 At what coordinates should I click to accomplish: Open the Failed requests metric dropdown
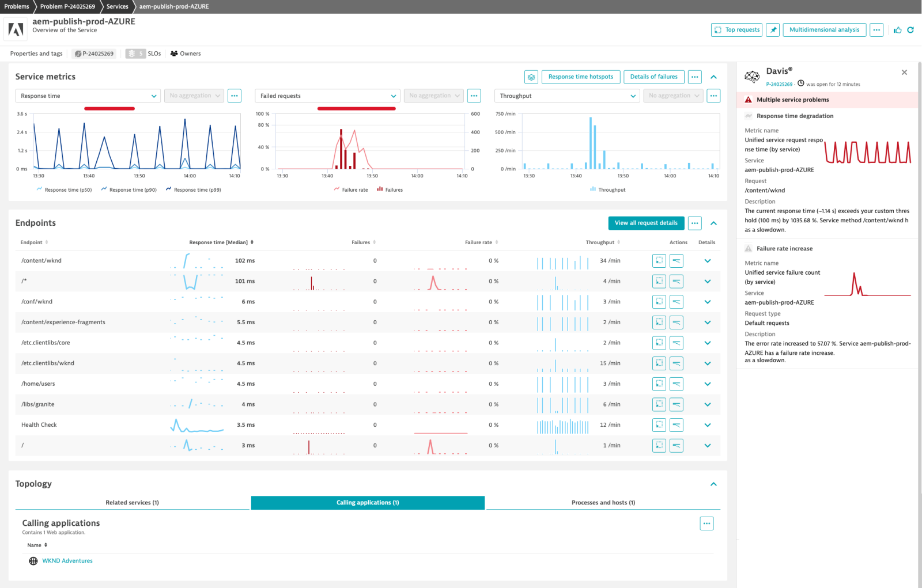(x=327, y=96)
